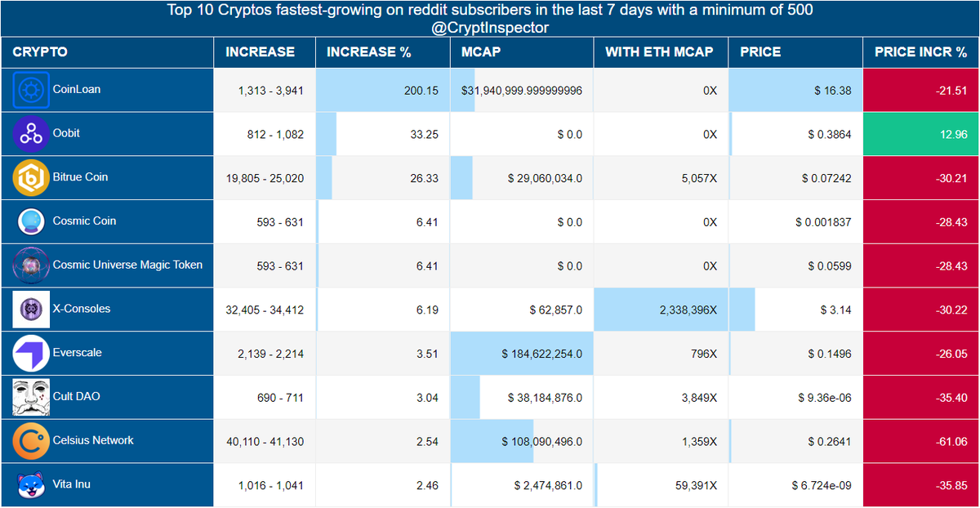Image resolution: width=980 pixels, height=508 pixels.
Task: Click the 5,057X ETH mcap cell
Action: [x=661, y=178]
